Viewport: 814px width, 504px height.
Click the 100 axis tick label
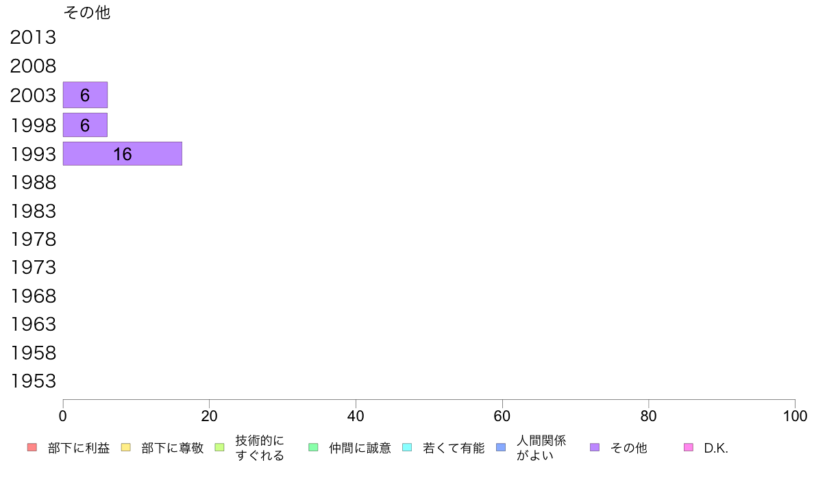click(x=795, y=416)
